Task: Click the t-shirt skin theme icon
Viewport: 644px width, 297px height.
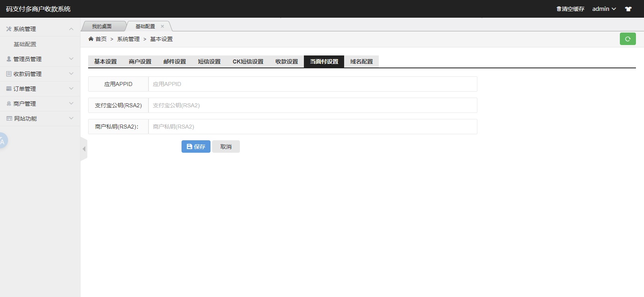Action: point(628,9)
